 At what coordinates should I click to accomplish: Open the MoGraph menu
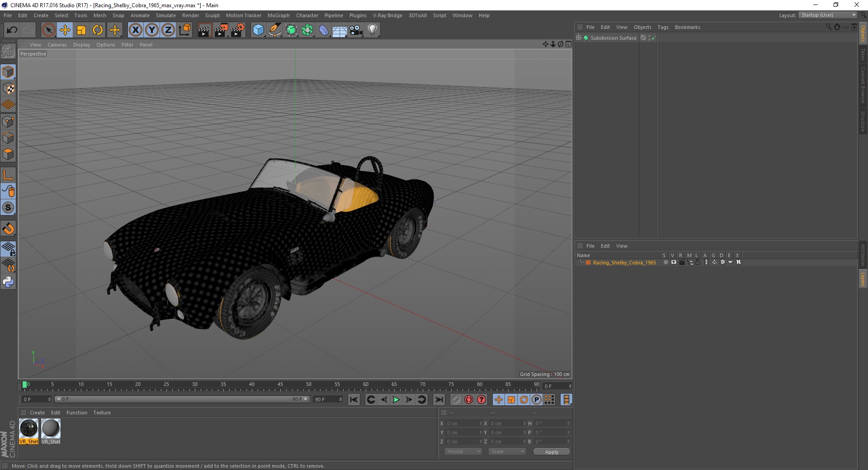(x=278, y=15)
